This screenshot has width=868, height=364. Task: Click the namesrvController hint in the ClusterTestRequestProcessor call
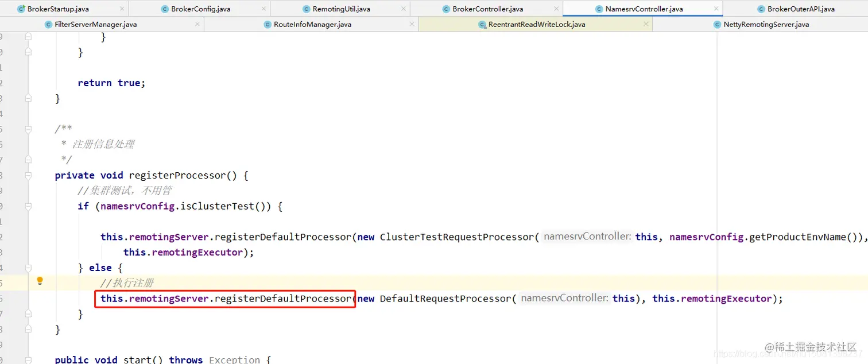(587, 237)
